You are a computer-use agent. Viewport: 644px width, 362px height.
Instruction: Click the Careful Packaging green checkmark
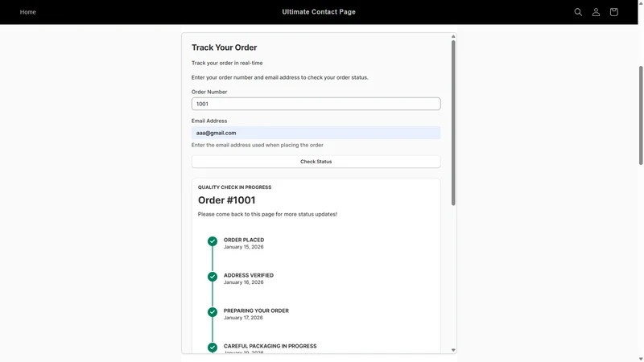213,348
